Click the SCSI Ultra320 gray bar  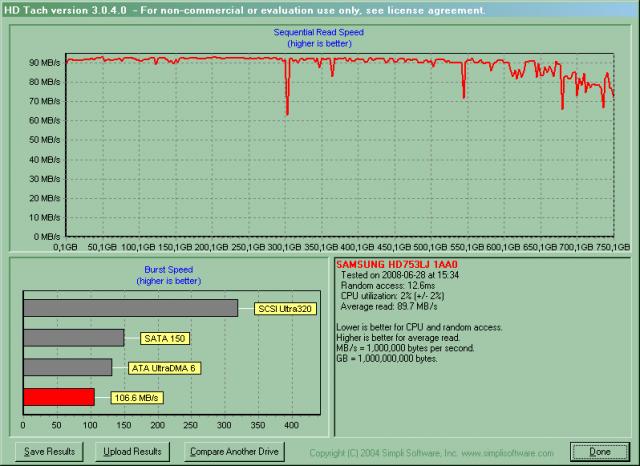131,308
